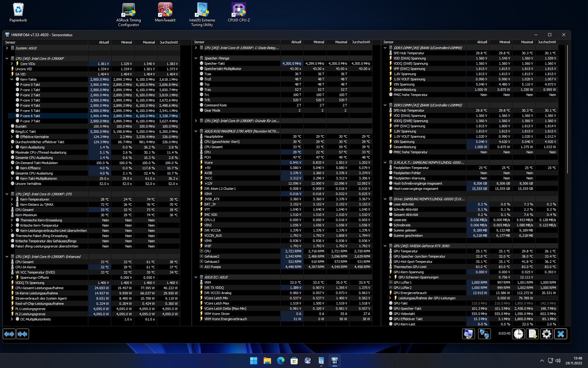
Task: Click the shrink columns arrows button
Action: [23, 334]
